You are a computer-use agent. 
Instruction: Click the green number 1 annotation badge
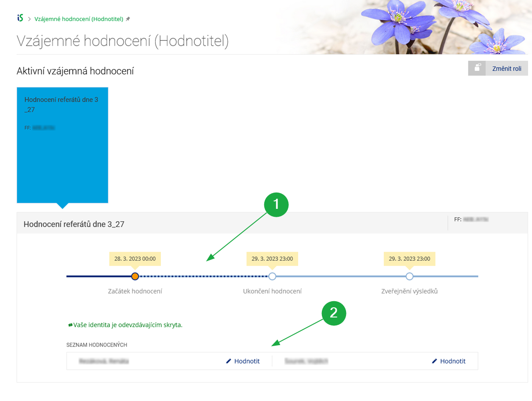point(276,204)
